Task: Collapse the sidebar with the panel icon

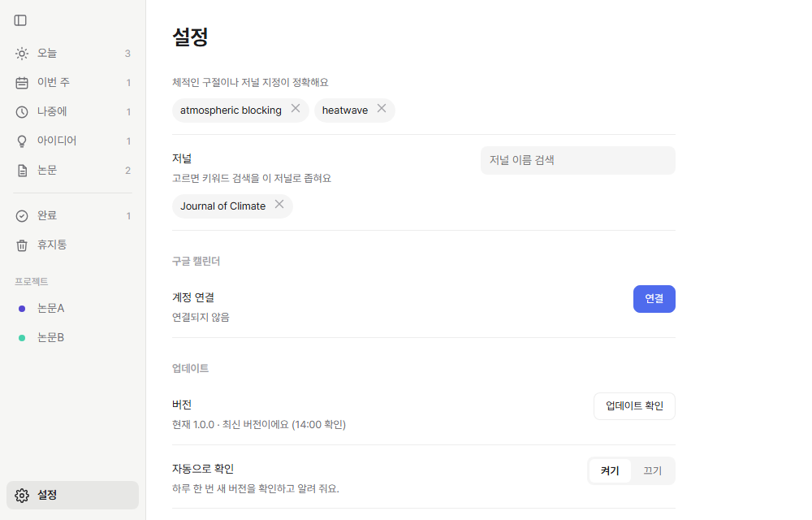Action: click(20, 20)
